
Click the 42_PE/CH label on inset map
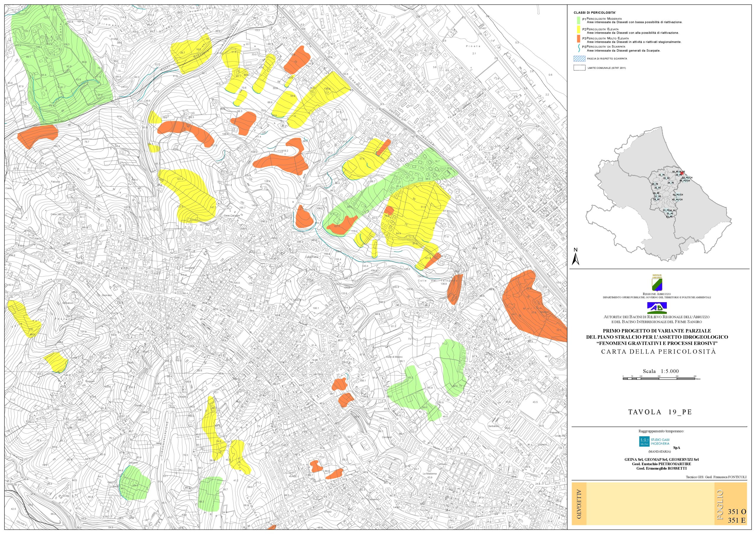point(677,199)
